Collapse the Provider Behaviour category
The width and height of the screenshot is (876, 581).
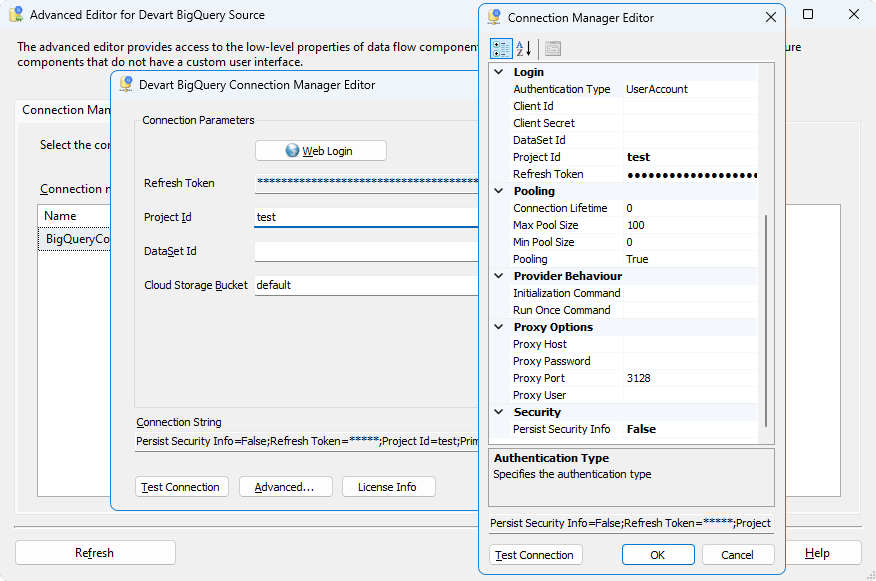pos(499,276)
